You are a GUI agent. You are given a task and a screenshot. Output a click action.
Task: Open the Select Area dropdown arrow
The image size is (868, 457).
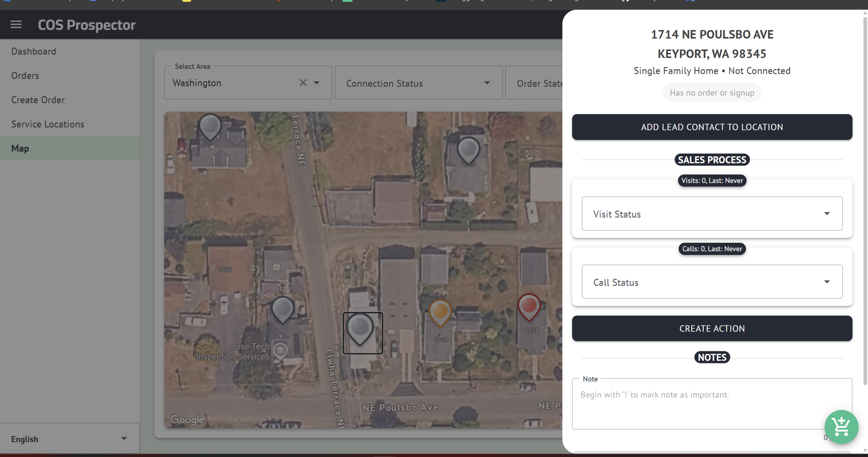click(x=317, y=83)
